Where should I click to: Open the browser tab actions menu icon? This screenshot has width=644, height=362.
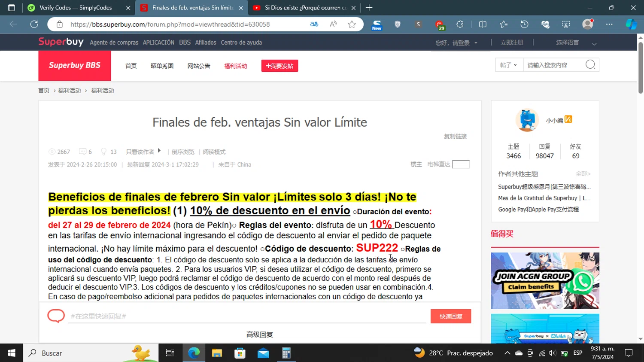coord(12,8)
